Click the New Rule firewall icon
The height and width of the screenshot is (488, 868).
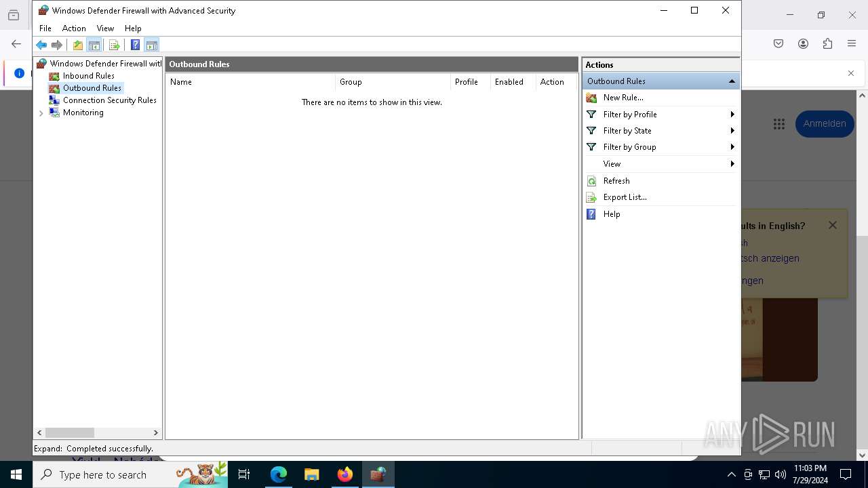click(x=591, y=98)
